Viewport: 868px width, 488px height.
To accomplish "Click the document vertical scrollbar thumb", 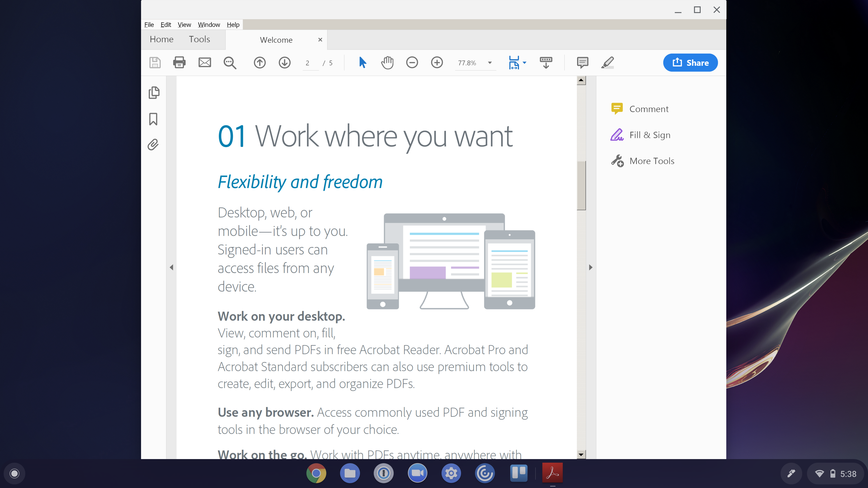I will coord(581,185).
